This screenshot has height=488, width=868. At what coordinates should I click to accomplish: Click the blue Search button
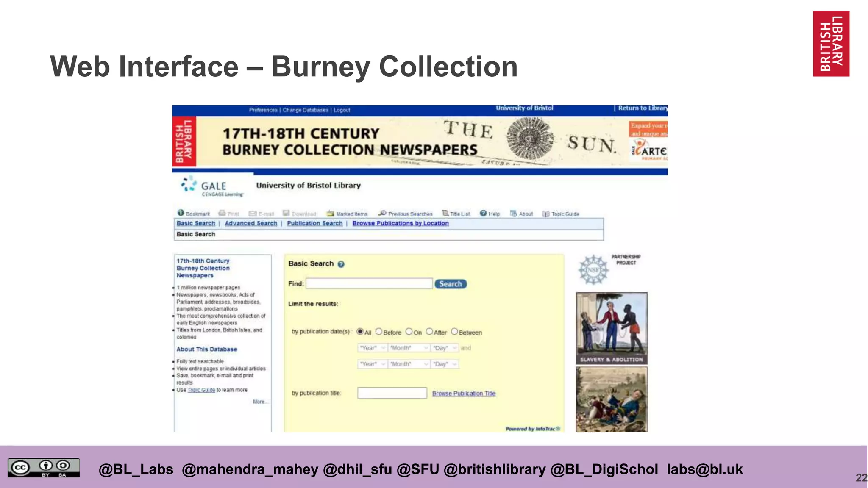coord(451,284)
